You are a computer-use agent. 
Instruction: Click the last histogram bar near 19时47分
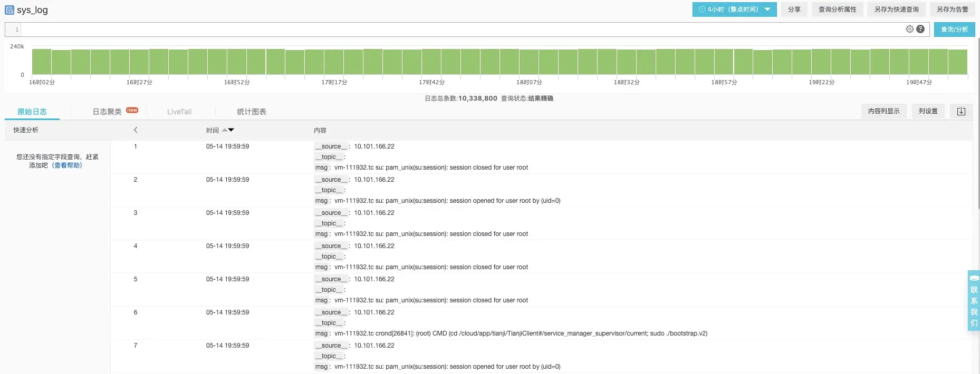(958, 62)
